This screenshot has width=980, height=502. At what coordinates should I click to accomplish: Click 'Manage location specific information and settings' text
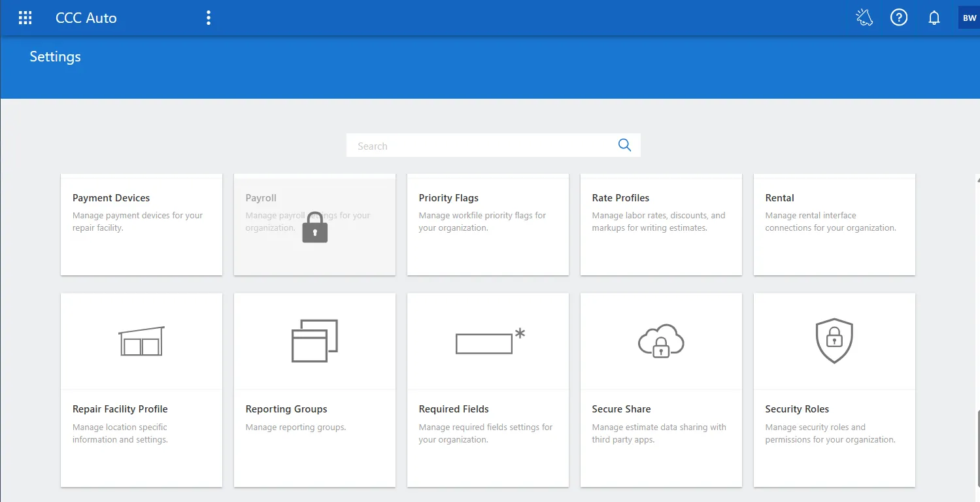pos(120,433)
